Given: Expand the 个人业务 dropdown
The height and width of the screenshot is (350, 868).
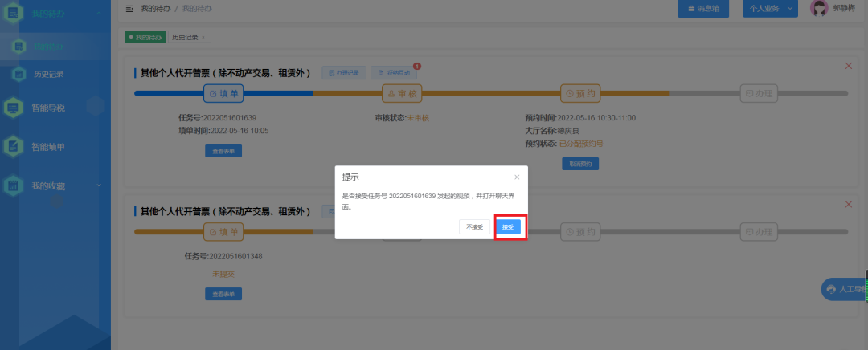Looking at the screenshot, I should [x=770, y=9].
